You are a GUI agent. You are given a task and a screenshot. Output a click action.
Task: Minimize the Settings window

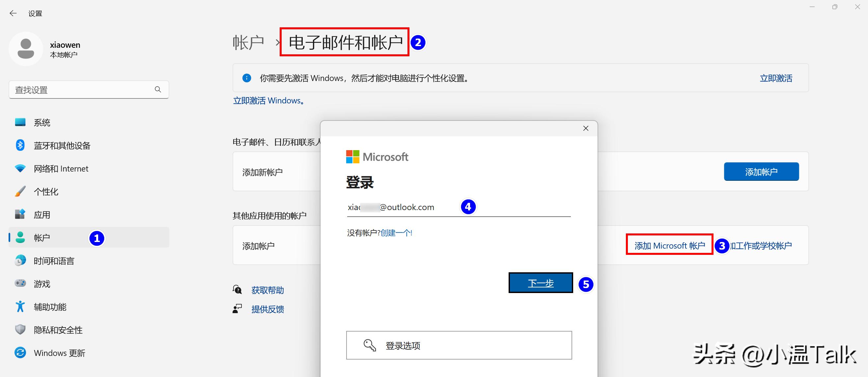point(812,7)
